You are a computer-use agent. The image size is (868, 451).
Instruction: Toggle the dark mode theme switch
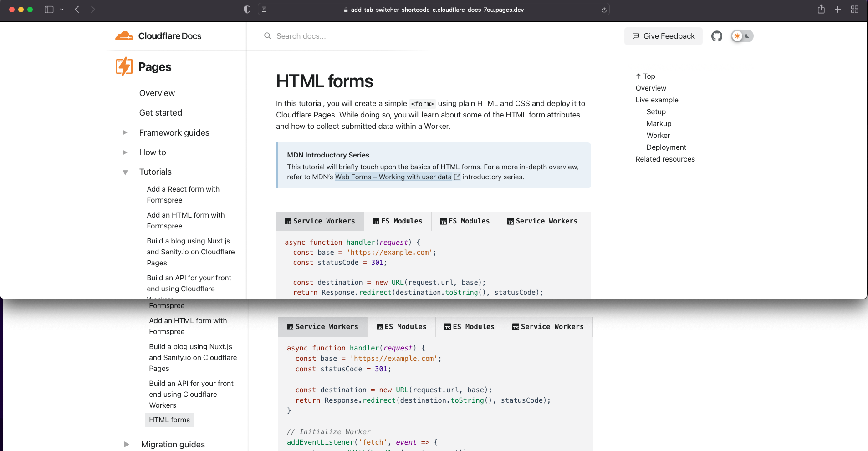pos(742,36)
